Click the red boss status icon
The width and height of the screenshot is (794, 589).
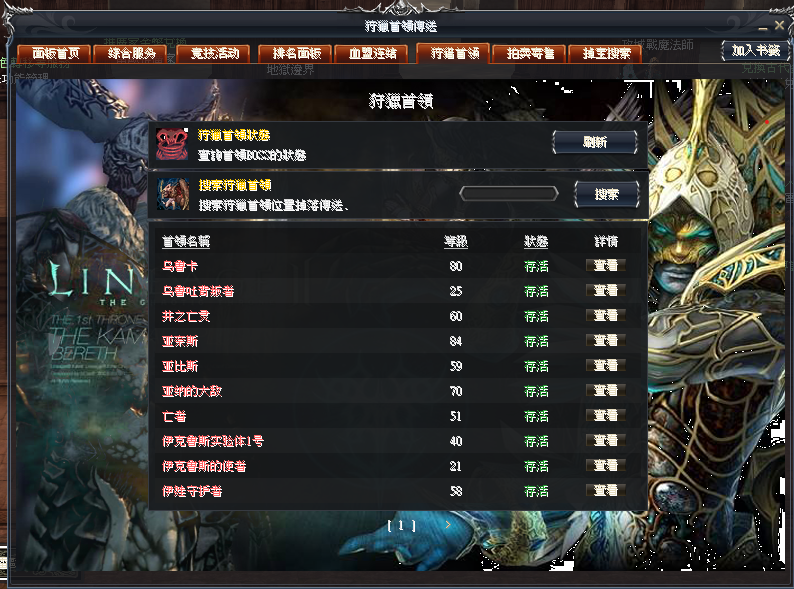point(172,144)
